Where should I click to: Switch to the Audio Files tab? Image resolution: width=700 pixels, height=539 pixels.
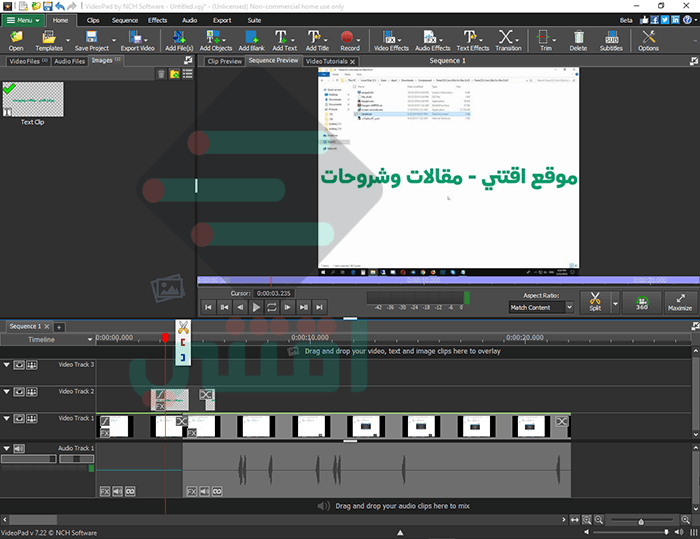pos(69,61)
